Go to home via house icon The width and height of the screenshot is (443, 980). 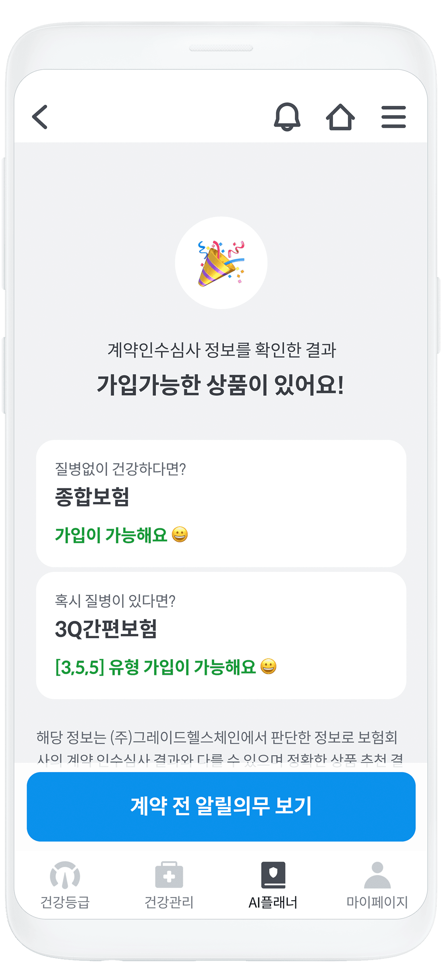point(340,117)
